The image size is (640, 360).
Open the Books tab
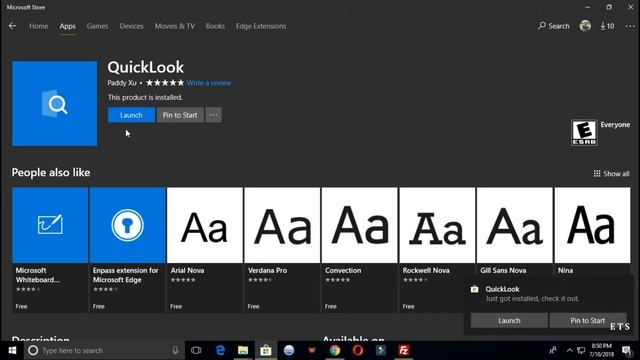click(x=215, y=26)
